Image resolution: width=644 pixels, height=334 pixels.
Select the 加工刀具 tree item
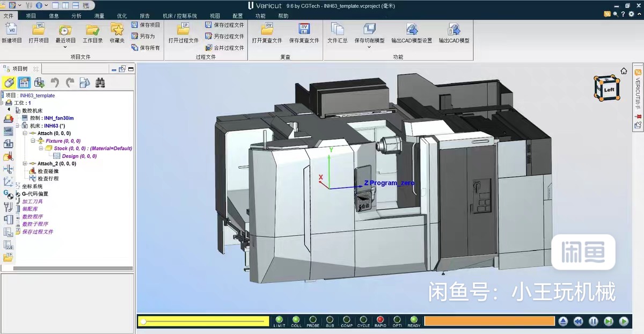32,201
